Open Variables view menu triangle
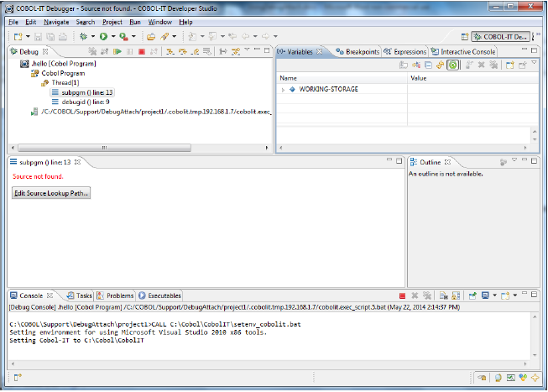Viewport: 548px width, 392px height. pyautogui.click(x=534, y=63)
